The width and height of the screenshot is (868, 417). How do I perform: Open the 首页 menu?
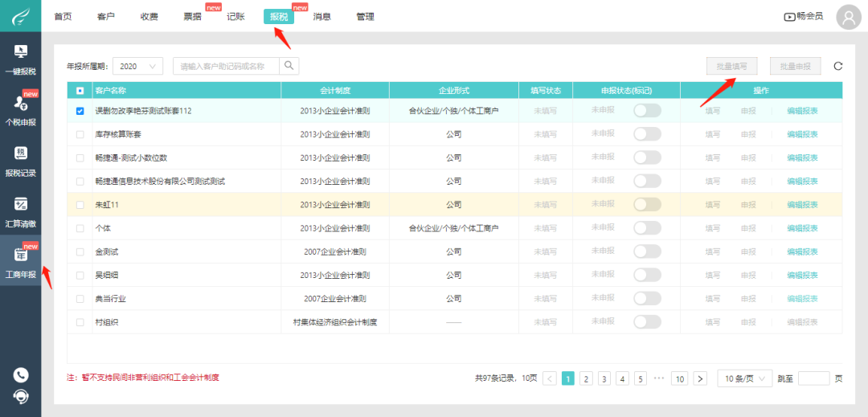click(x=63, y=17)
